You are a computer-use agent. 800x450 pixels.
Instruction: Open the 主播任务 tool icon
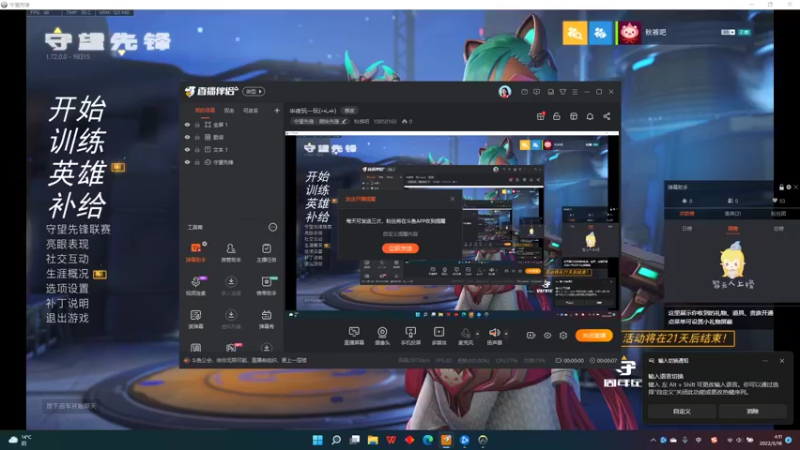[266, 252]
